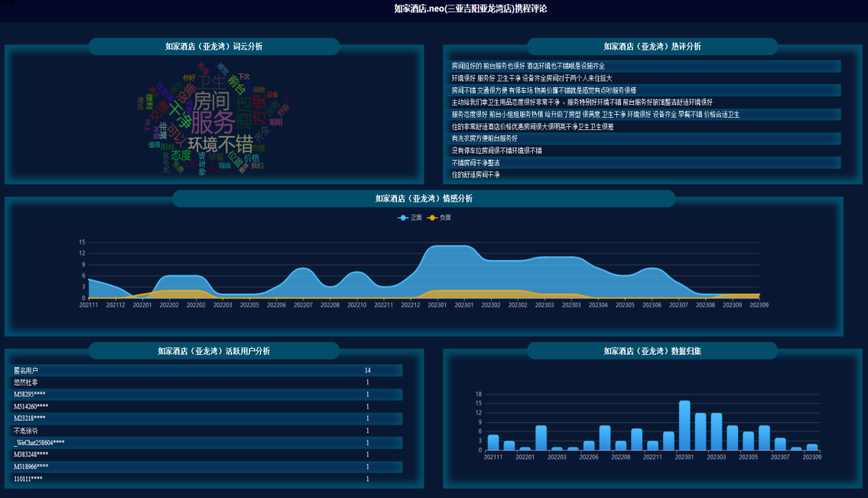This screenshot has height=498, width=868.
Task: Click the 数据归集 panel title
Action: point(652,351)
